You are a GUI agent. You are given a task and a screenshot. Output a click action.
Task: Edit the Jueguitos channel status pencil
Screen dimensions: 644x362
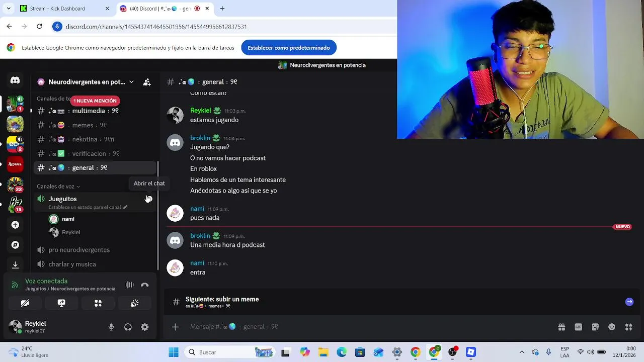[x=125, y=207]
